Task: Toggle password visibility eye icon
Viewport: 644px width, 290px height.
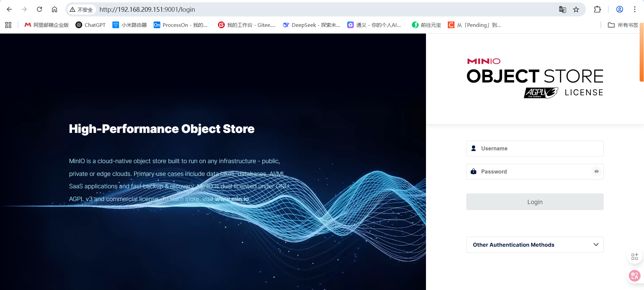Action: [596, 172]
